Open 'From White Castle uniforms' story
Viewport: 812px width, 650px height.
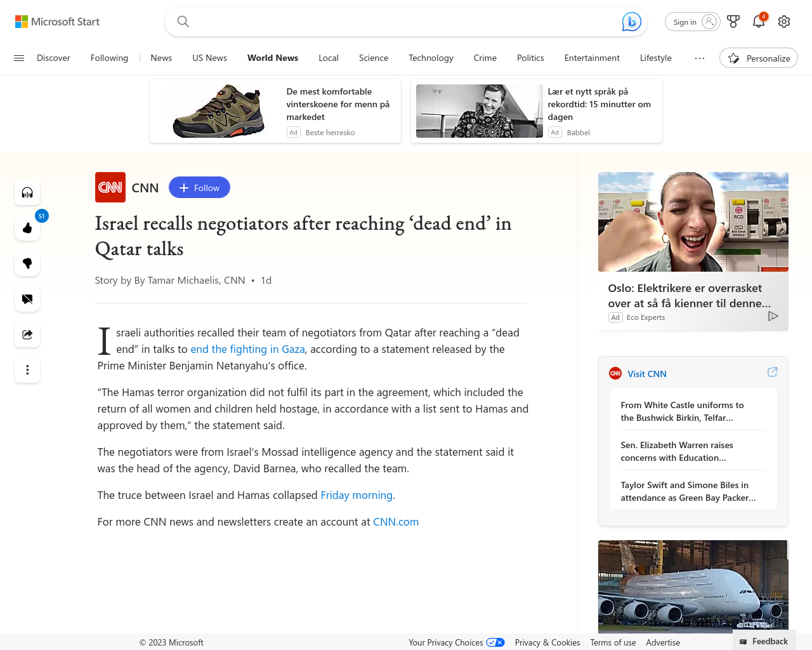click(683, 411)
